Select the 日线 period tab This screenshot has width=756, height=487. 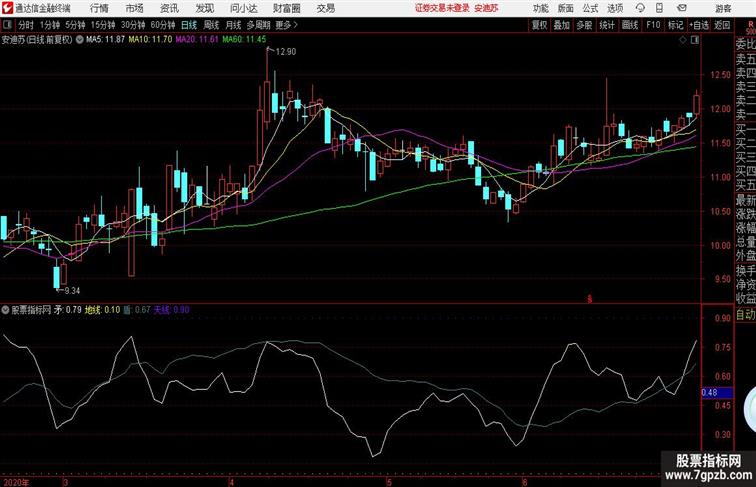coord(189,25)
